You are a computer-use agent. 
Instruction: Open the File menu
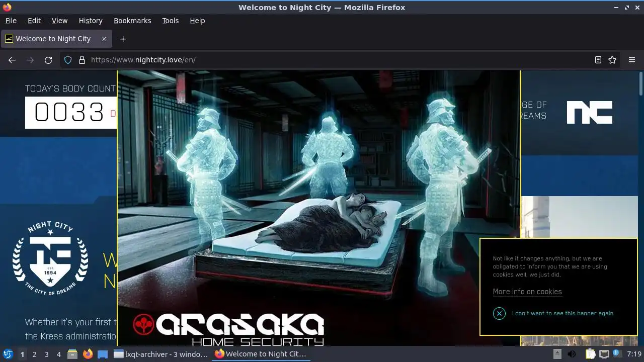pyautogui.click(x=11, y=21)
